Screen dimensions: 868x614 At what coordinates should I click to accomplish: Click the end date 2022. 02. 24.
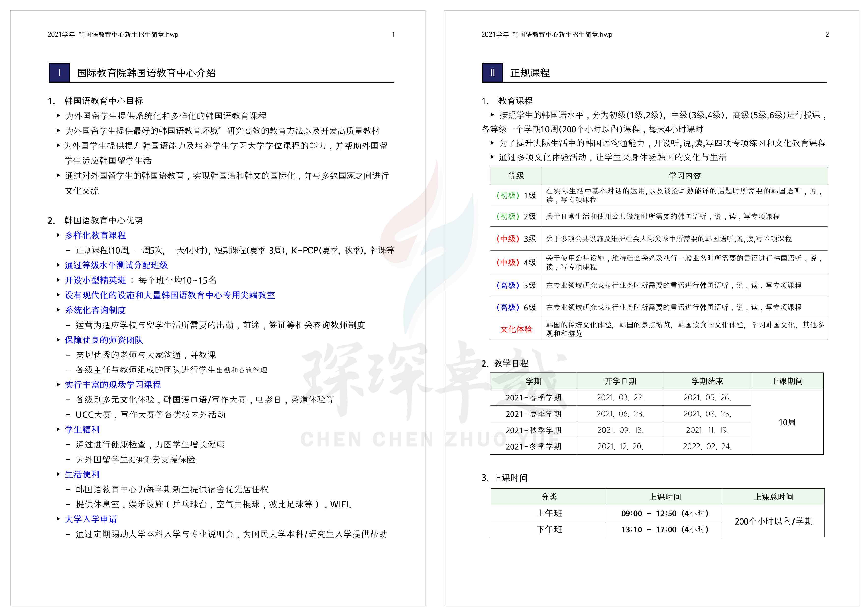pyautogui.click(x=707, y=446)
